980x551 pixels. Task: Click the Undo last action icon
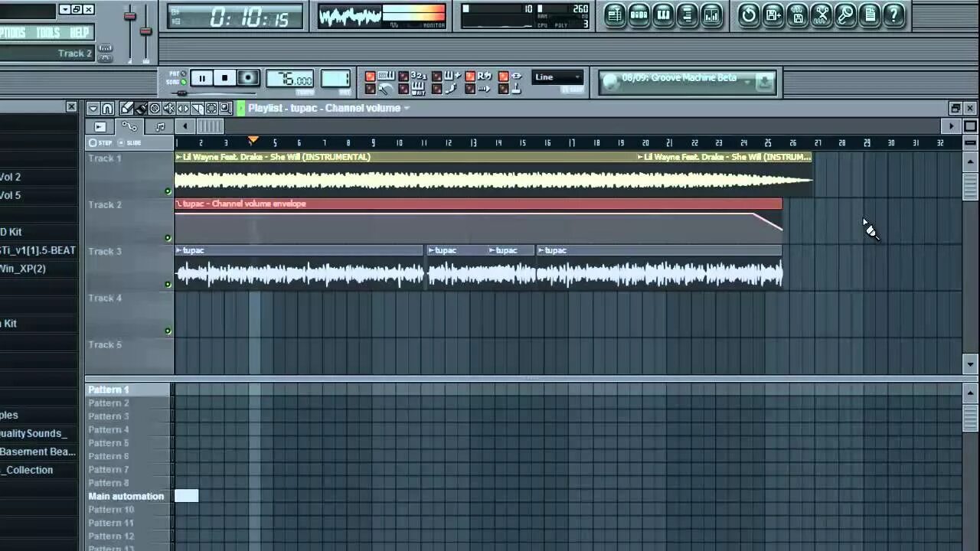(x=749, y=15)
